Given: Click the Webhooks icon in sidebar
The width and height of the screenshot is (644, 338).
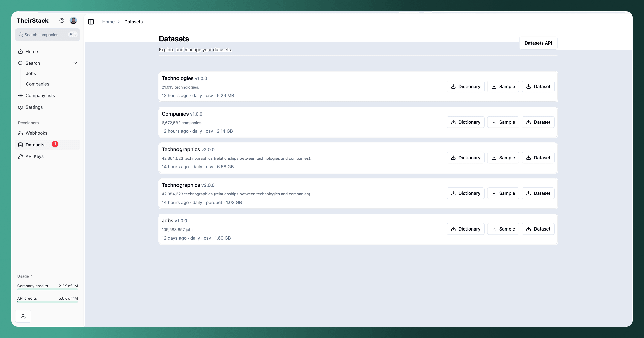Looking at the screenshot, I should pos(21,133).
